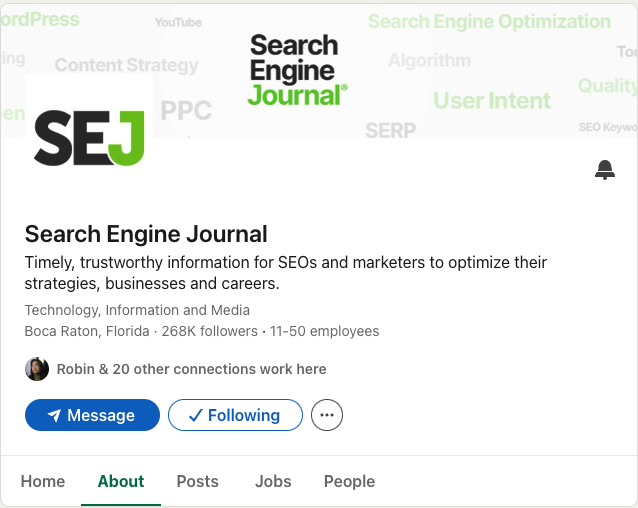
Task: Click the notification bell icon
Action: coord(604,170)
